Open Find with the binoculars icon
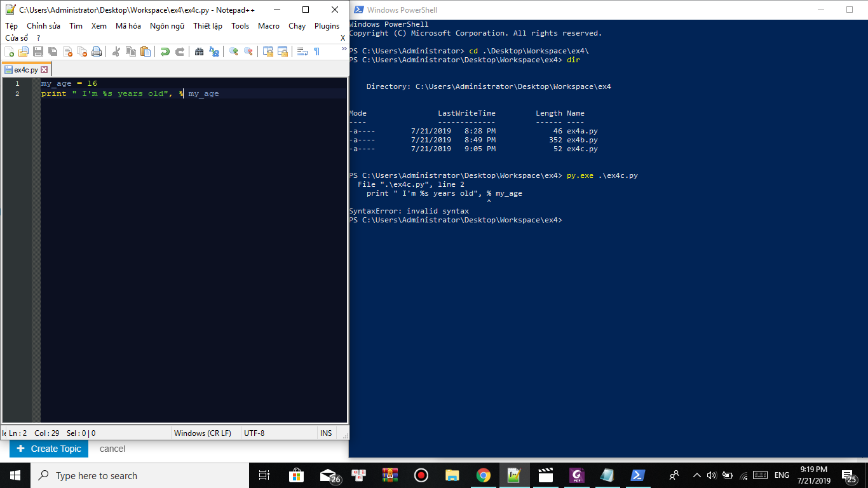 (200, 52)
